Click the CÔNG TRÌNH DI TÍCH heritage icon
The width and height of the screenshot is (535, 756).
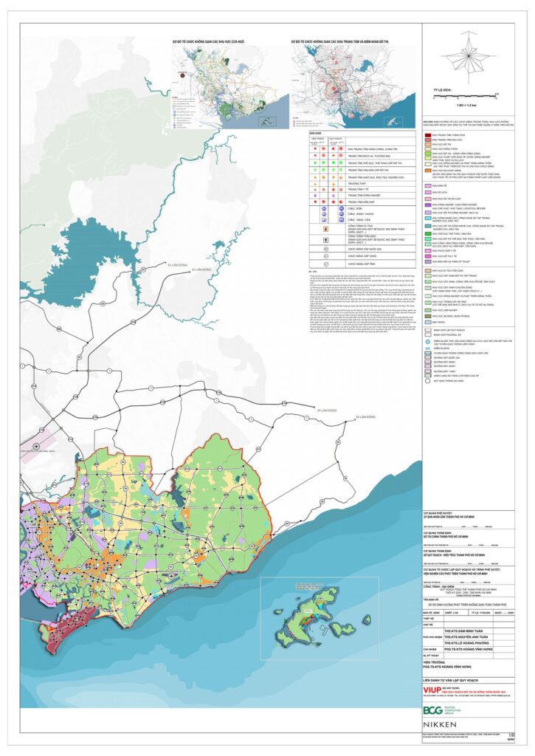(326, 229)
